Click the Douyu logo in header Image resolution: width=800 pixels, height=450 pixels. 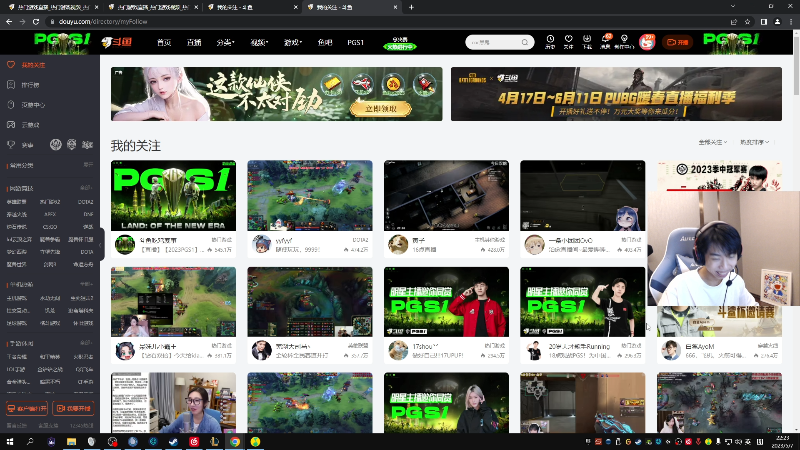coord(116,42)
